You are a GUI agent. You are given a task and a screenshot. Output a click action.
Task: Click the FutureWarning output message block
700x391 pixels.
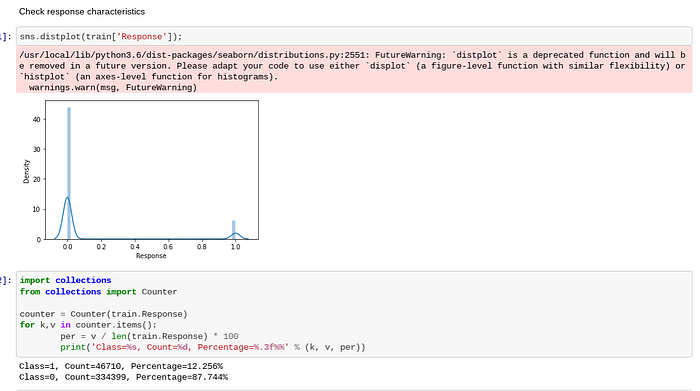pyautogui.click(x=354, y=71)
